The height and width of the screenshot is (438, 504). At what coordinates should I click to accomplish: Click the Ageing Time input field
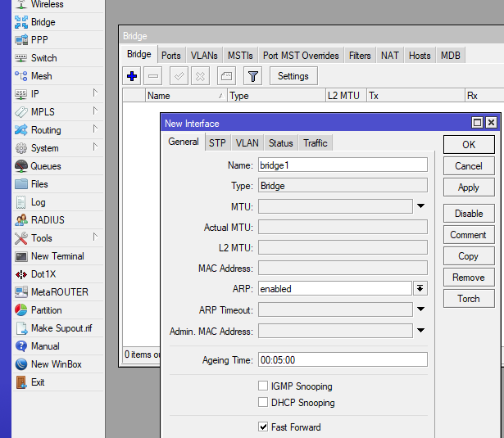click(343, 360)
